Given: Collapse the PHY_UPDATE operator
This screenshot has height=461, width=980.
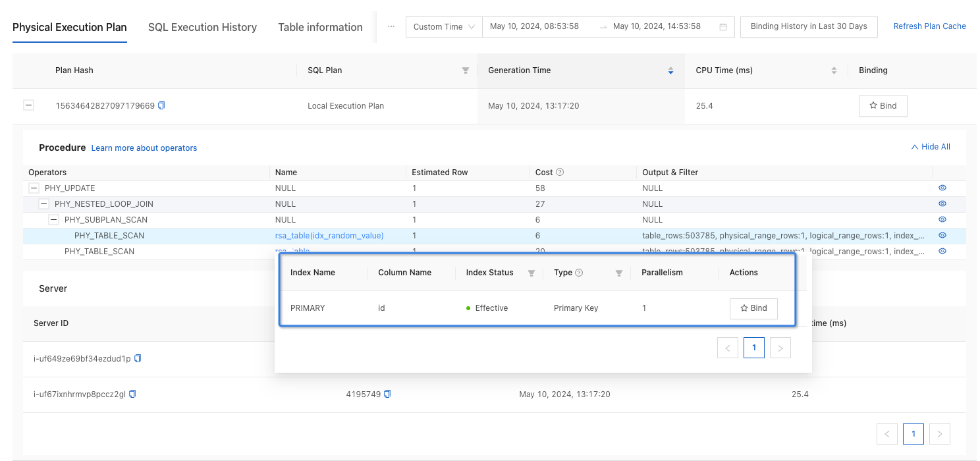Looking at the screenshot, I should click(x=34, y=188).
